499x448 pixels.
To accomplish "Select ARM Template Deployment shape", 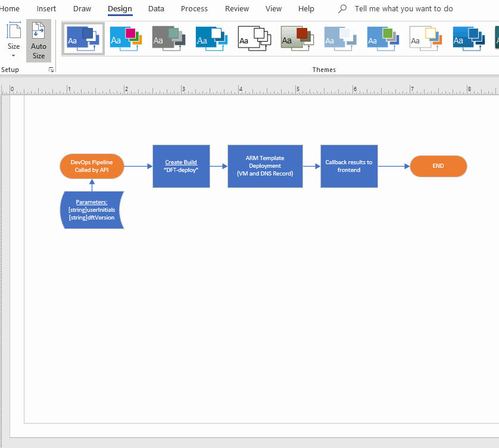I will click(265, 166).
